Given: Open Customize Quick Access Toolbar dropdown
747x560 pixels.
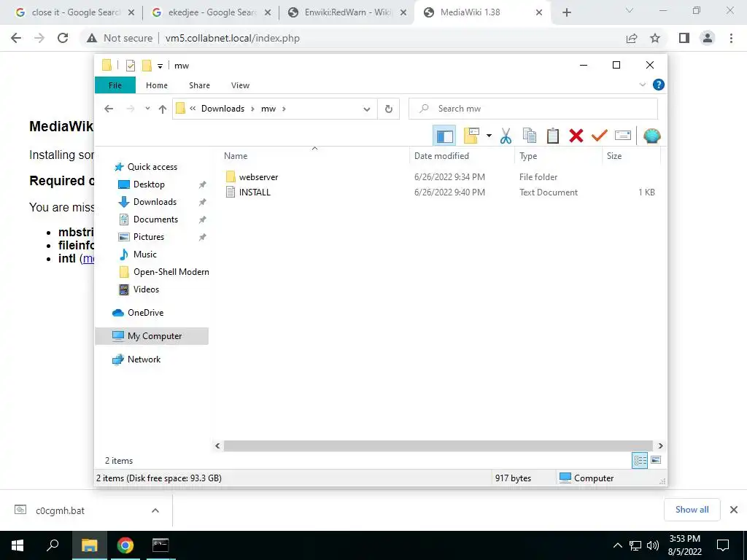Looking at the screenshot, I should pos(160,66).
